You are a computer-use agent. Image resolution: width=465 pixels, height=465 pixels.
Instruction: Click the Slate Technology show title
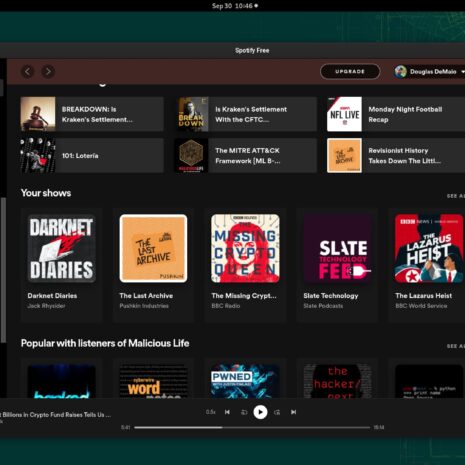(x=331, y=296)
